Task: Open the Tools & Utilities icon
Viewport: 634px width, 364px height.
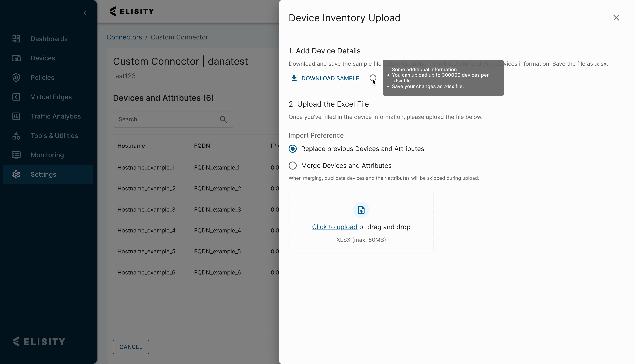Action: pos(16,136)
